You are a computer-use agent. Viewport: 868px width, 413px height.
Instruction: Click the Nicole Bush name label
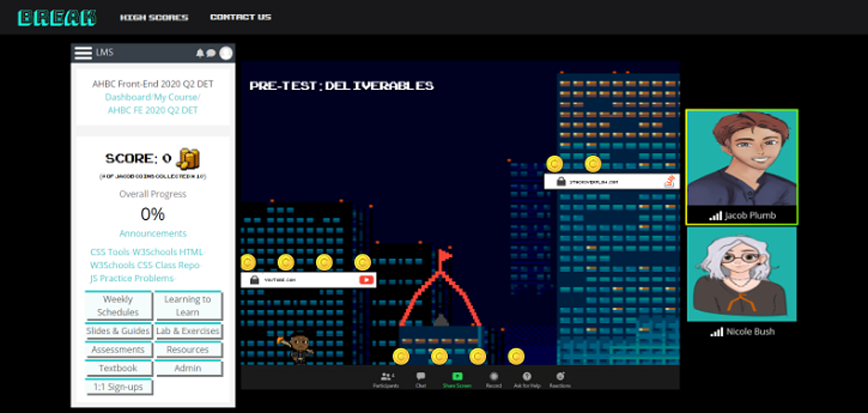[750, 332]
